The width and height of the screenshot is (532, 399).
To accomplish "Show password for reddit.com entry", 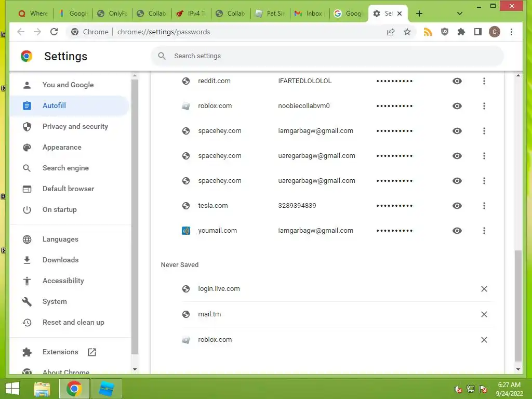I will point(457,81).
